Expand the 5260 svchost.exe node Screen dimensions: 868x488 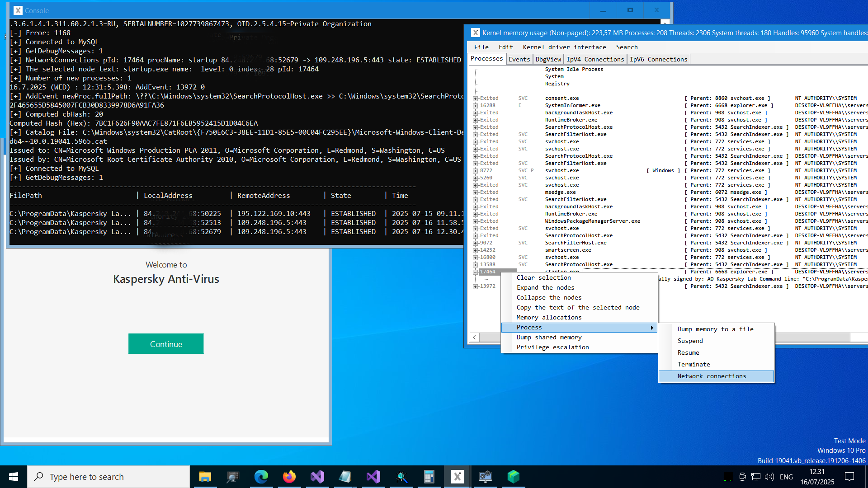[x=475, y=178]
